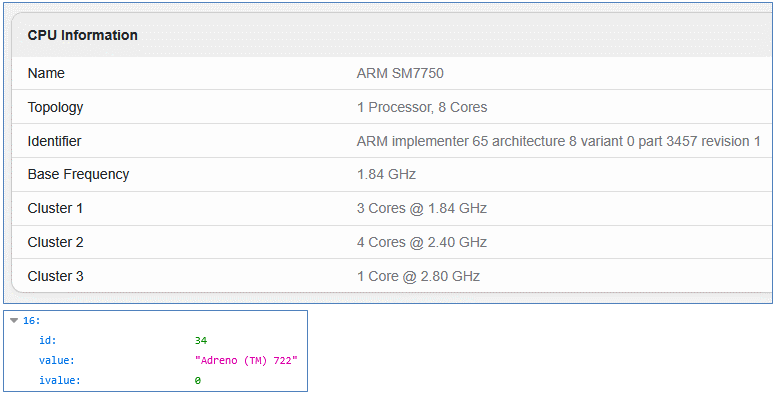Select the value 1 Core @ 2.80 GHz

418,276
